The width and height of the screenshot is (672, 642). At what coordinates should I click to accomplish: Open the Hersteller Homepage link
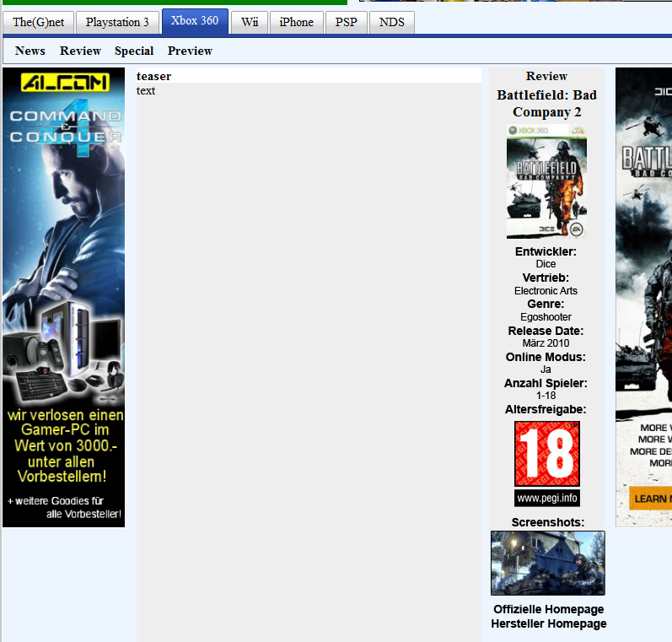(548, 623)
